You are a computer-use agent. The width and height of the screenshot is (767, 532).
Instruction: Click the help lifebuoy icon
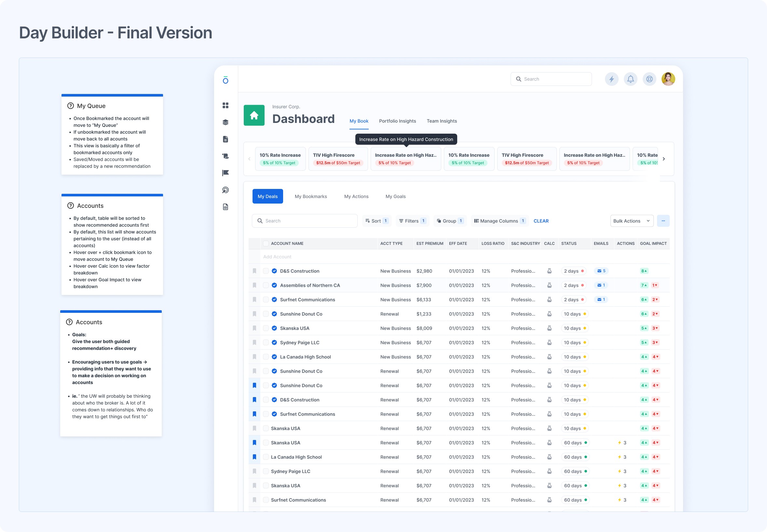649,79
